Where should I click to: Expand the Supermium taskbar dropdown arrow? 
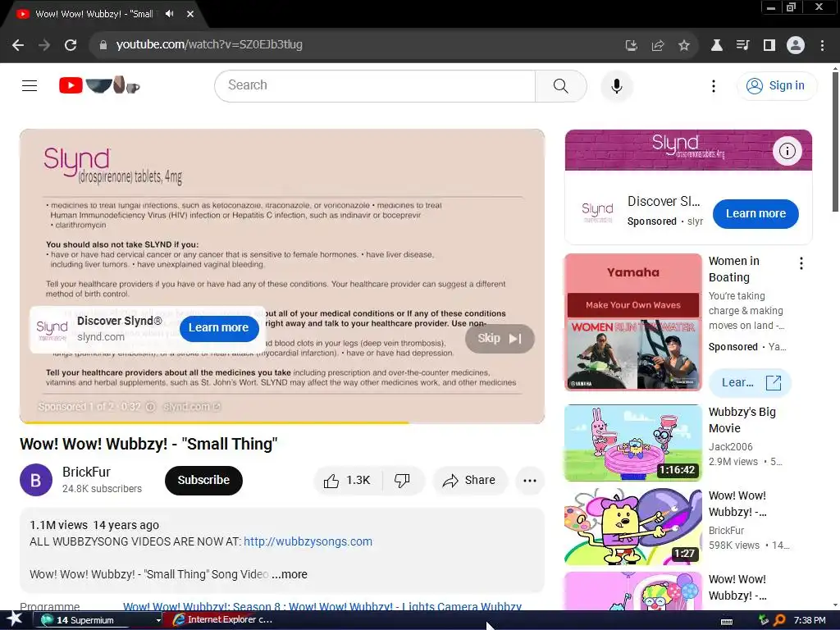click(158, 620)
